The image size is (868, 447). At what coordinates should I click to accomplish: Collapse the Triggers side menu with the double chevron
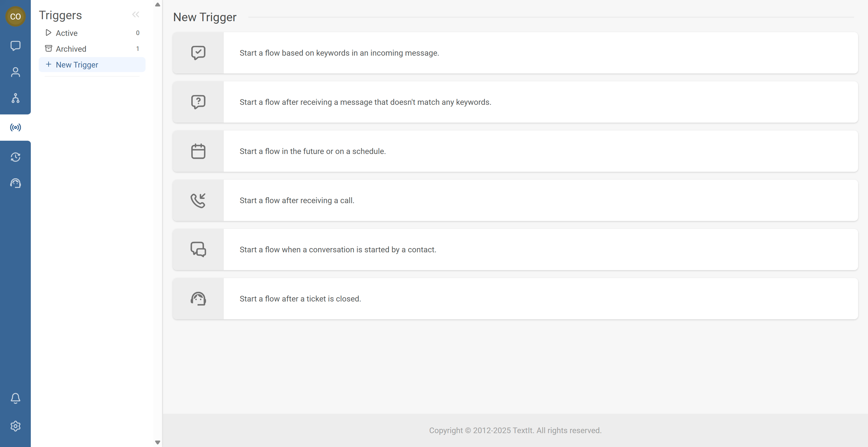click(135, 14)
